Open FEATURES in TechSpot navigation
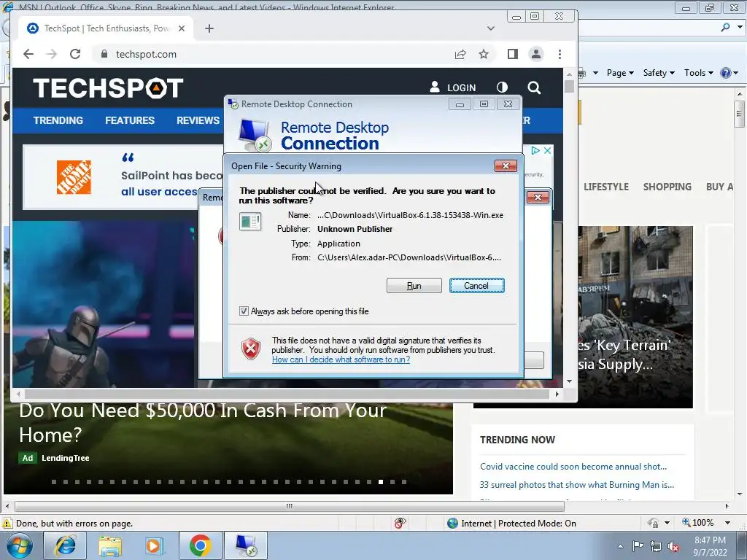The width and height of the screenshot is (747, 560). click(x=130, y=120)
